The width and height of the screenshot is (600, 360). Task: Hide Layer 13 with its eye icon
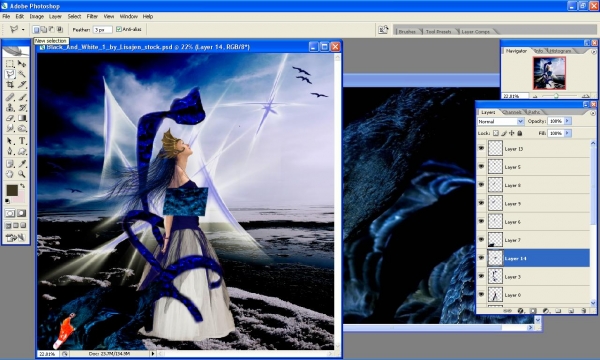point(481,148)
